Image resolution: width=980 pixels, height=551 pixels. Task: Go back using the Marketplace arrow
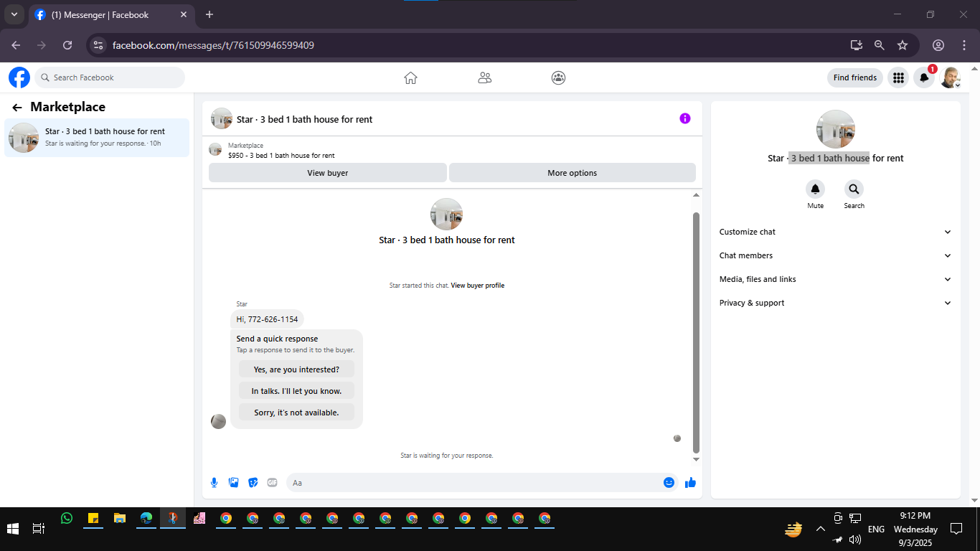(17, 108)
